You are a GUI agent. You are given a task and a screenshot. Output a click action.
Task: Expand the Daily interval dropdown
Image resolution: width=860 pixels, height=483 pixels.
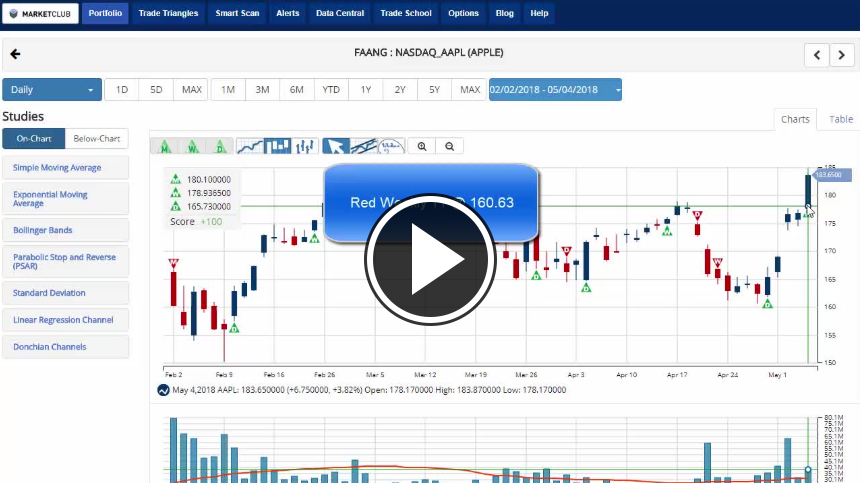click(52, 89)
